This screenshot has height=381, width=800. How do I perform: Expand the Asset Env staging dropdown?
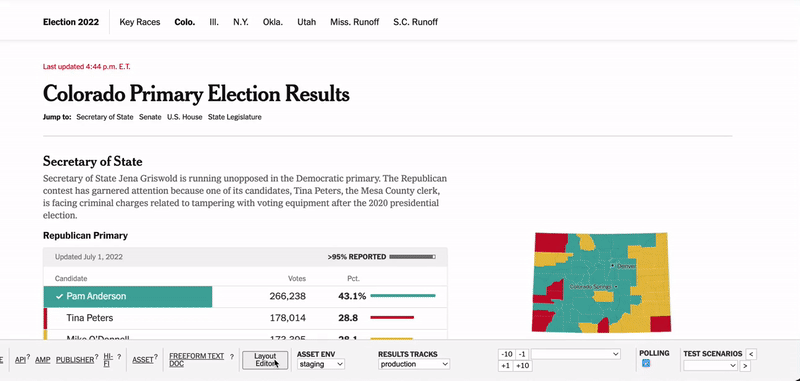[321, 364]
